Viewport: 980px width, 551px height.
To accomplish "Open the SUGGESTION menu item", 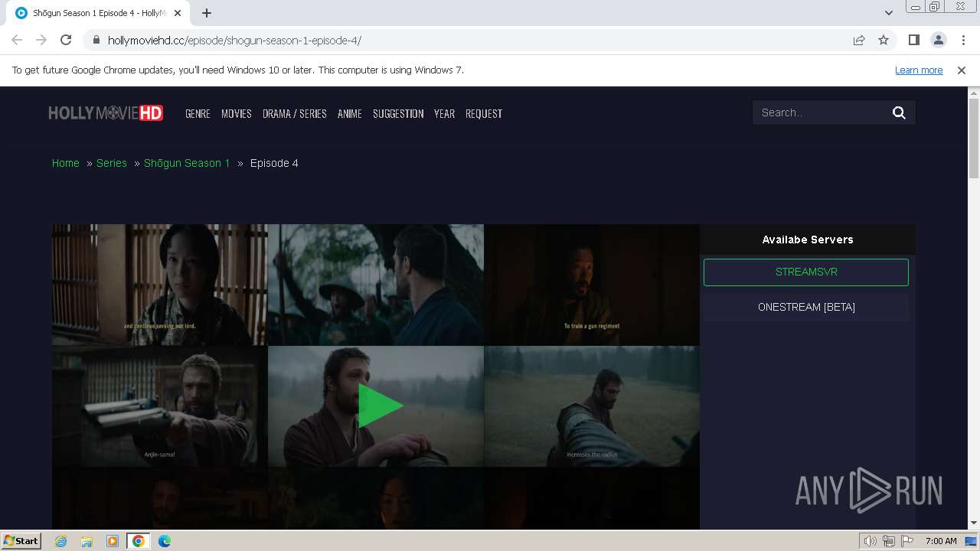I will click(398, 113).
